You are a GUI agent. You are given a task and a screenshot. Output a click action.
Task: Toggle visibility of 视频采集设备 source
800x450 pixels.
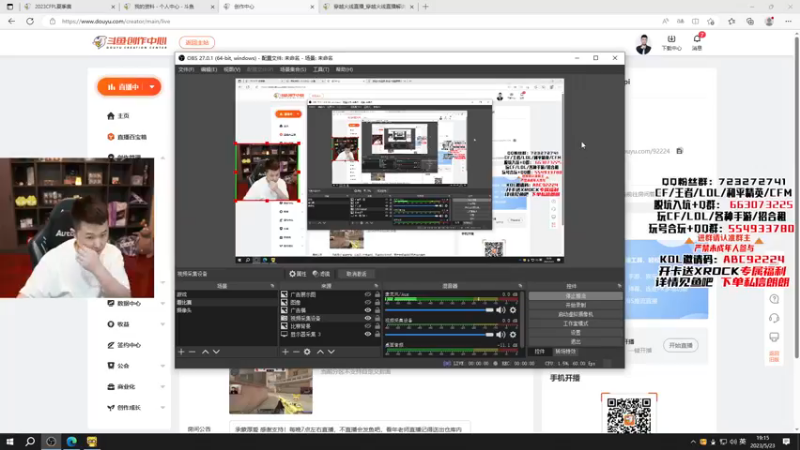coord(367,318)
